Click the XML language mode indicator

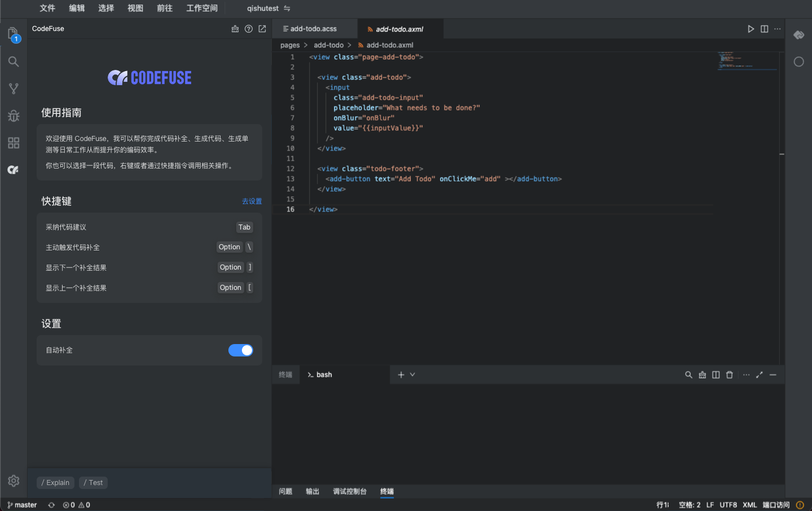coord(749,505)
